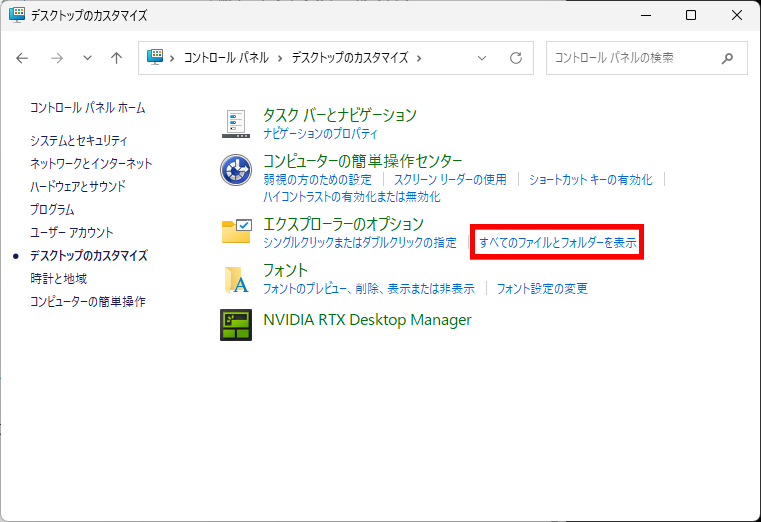Click the Ease of Access Center icon
The image size is (761, 522).
point(236,170)
